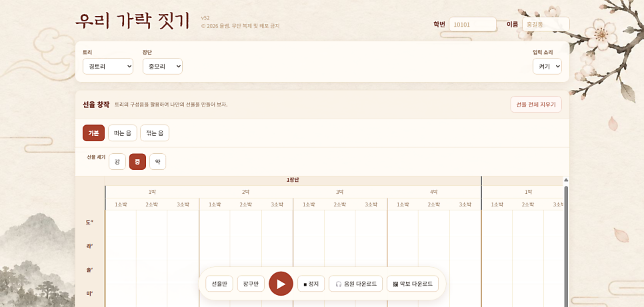Click the 도'' pitch row label
Image resolution: width=644 pixels, height=307 pixels.
pyautogui.click(x=89, y=222)
